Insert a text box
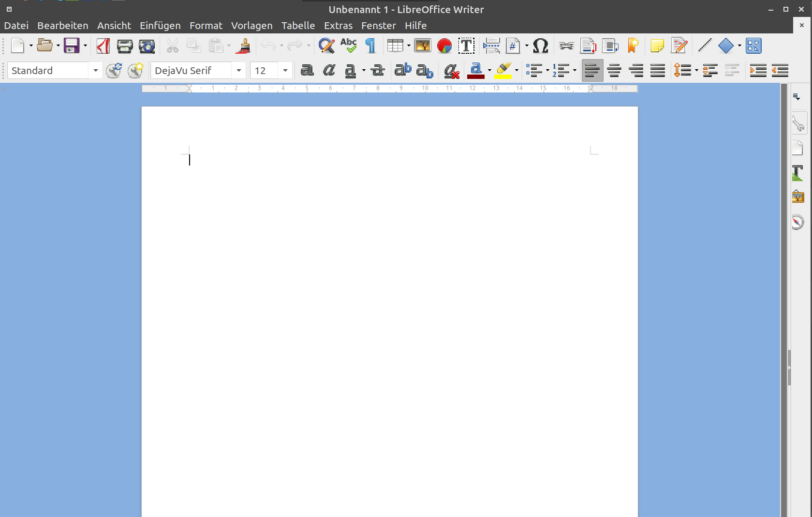The image size is (812, 517). (x=466, y=46)
